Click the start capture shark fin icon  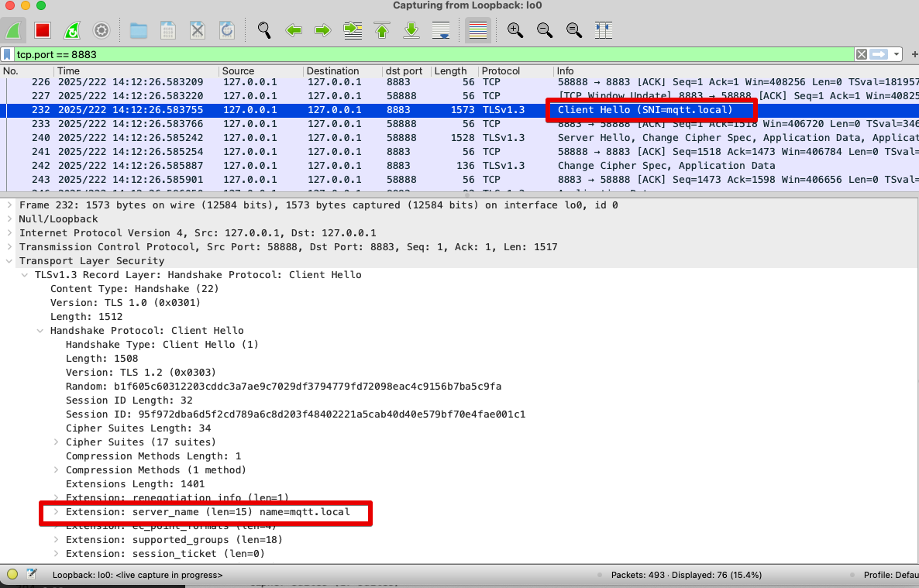click(13, 30)
